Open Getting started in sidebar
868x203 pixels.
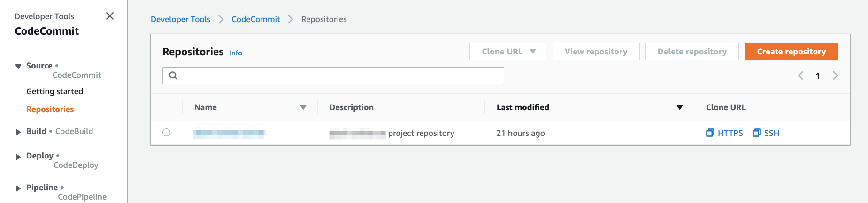pos(54,91)
